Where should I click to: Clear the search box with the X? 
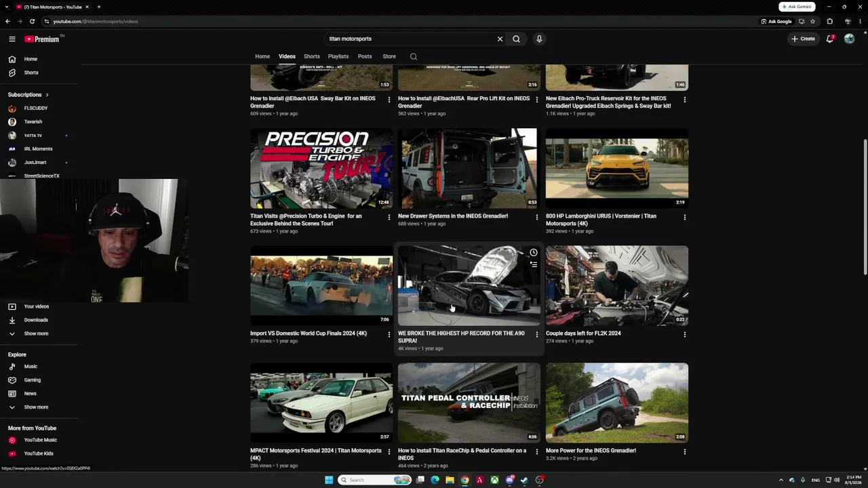[500, 39]
